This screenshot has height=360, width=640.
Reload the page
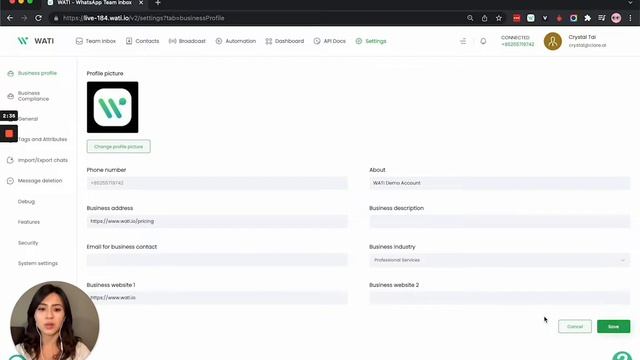(38, 18)
